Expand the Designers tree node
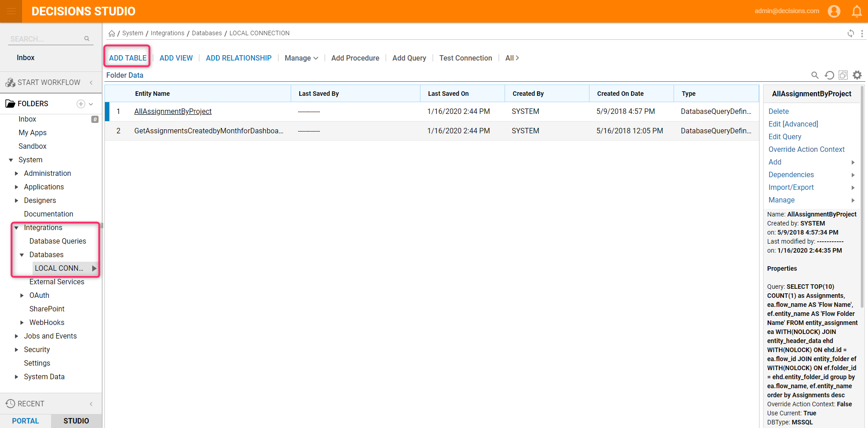868x428 pixels. [16, 201]
